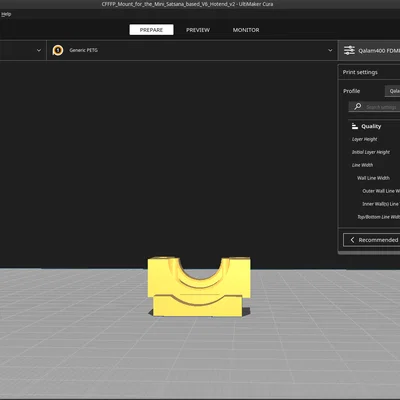Select the Line Width setting
The height and width of the screenshot is (400, 400).
click(362, 165)
